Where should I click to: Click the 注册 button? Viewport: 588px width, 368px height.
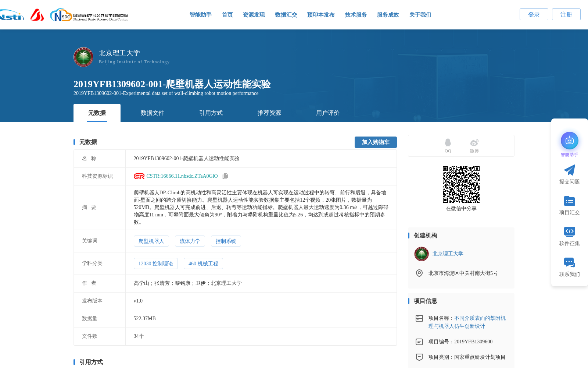(x=566, y=14)
